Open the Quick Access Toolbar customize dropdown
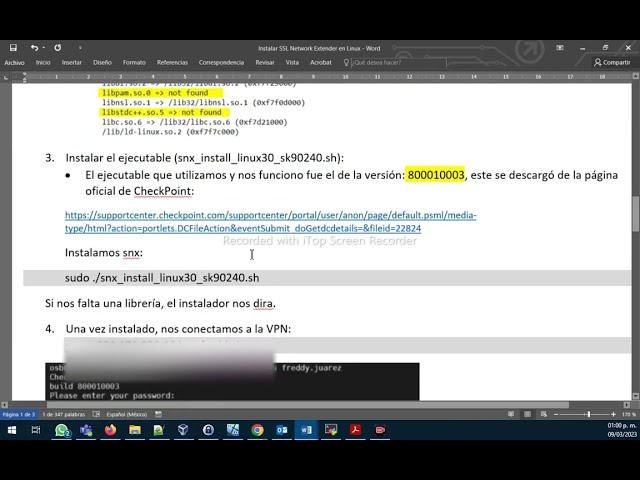 point(80,48)
